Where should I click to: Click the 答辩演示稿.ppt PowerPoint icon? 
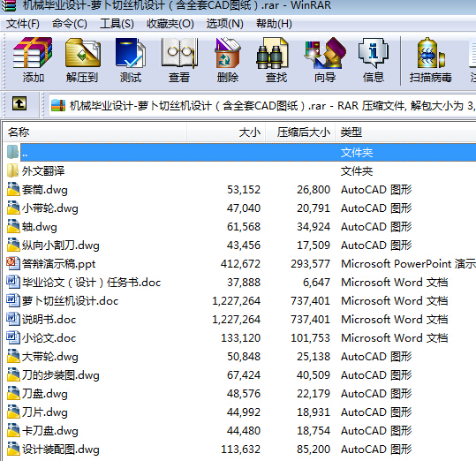tap(12, 263)
